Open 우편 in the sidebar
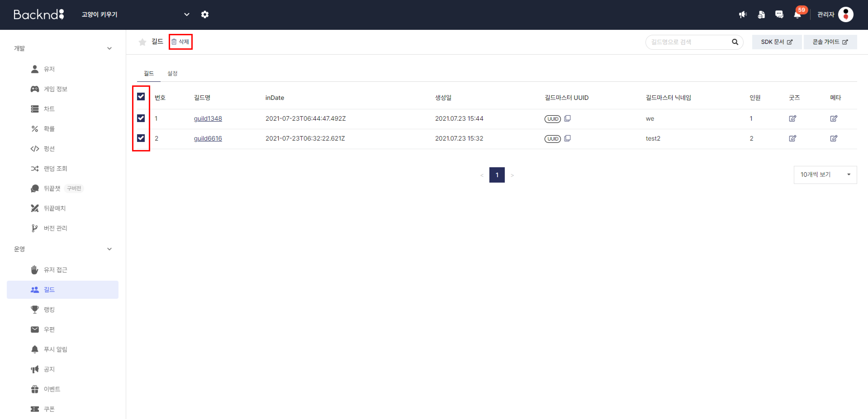Image resolution: width=868 pixels, height=419 pixels. point(63,329)
